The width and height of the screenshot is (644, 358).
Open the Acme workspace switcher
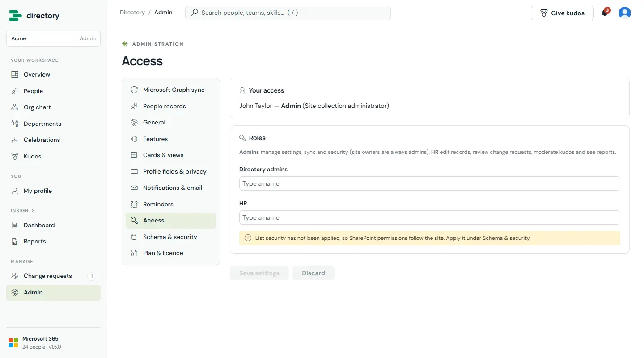click(53, 38)
